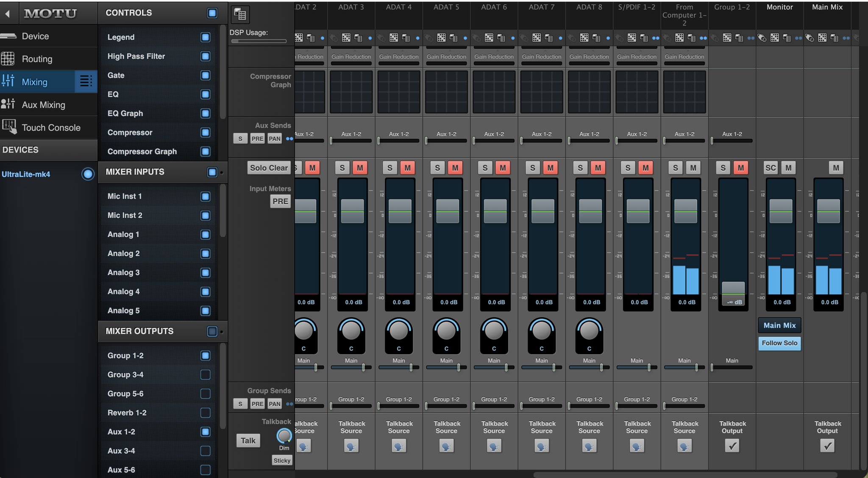This screenshot has width=868, height=478.
Task: Switch to the Aux Mixing tab
Action: (x=43, y=105)
